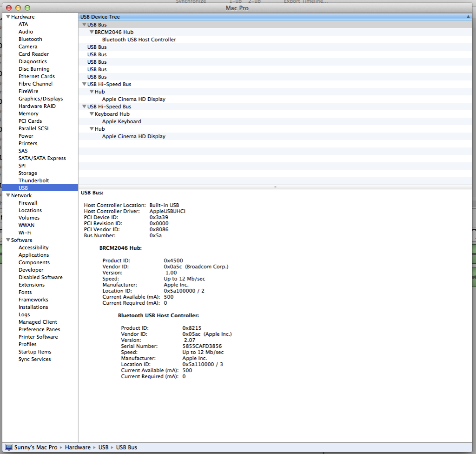Open Logs under Software
The image size is (476, 454).
pyautogui.click(x=24, y=314)
